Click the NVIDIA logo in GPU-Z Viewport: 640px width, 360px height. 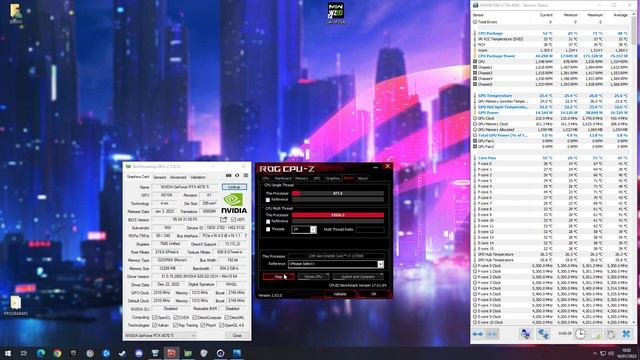[234, 203]
